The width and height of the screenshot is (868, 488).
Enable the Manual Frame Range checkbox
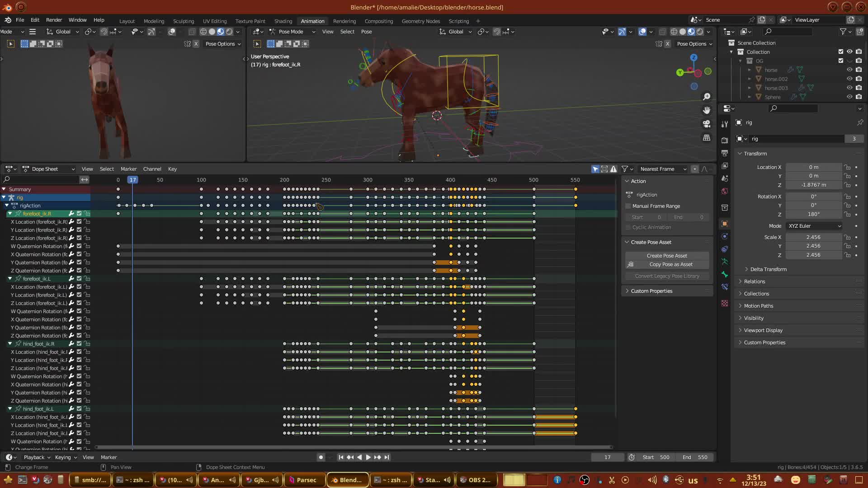628,206
